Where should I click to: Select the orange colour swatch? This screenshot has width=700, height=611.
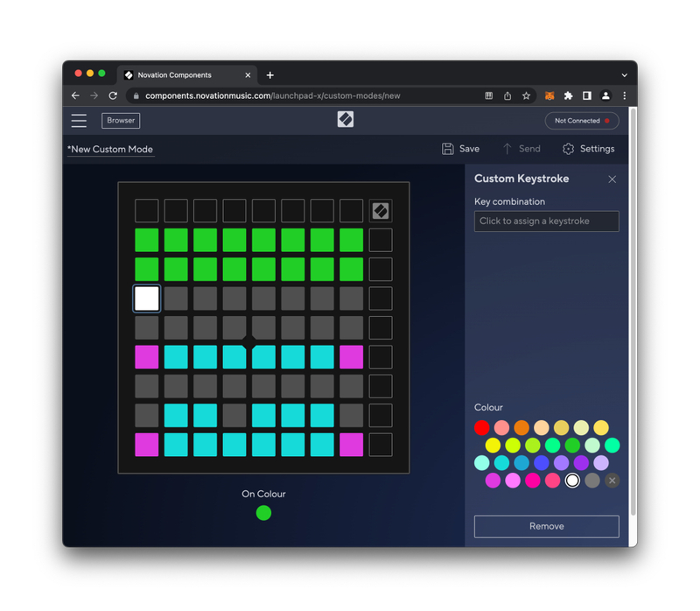point(521,427)
